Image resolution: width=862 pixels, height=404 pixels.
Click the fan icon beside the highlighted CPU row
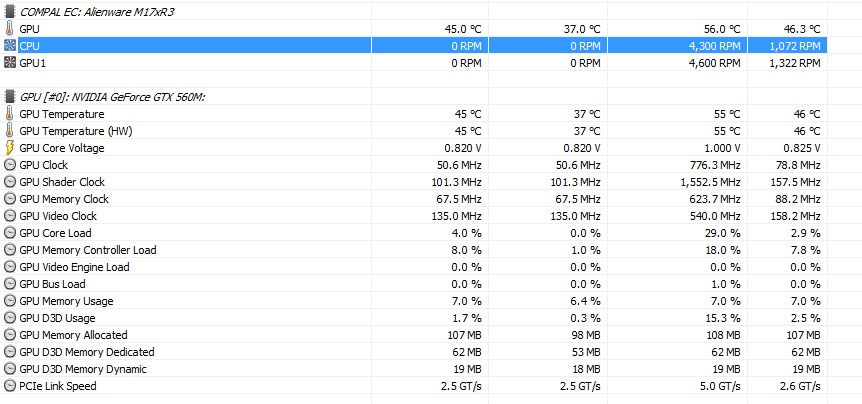tap(10, 46)
